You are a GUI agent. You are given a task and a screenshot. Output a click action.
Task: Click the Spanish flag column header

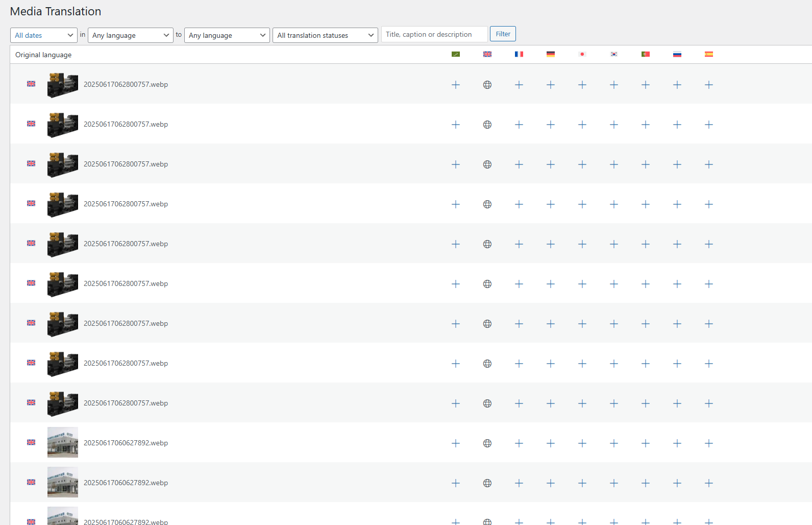(x=709, y=54)
